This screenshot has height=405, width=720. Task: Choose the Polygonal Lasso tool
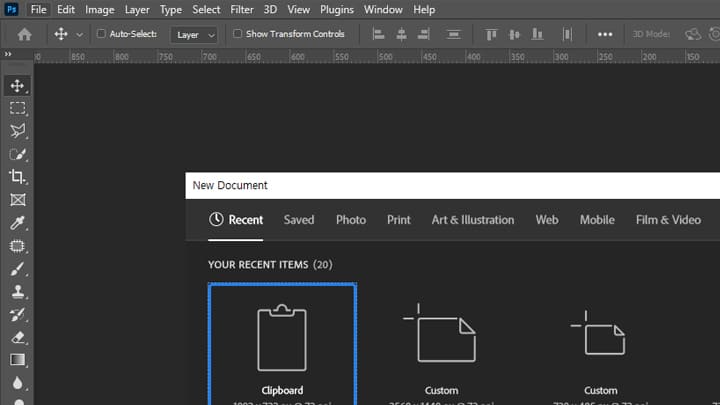click(17, 131)
